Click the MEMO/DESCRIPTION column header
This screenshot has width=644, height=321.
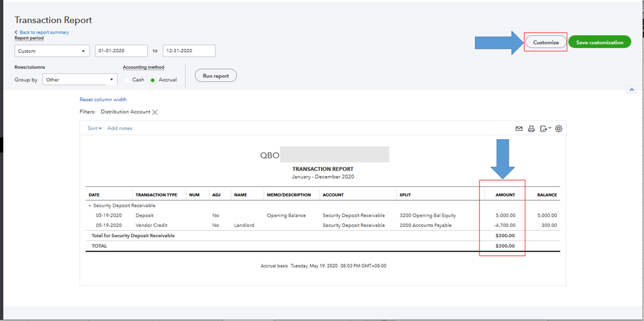click(289, 195)
